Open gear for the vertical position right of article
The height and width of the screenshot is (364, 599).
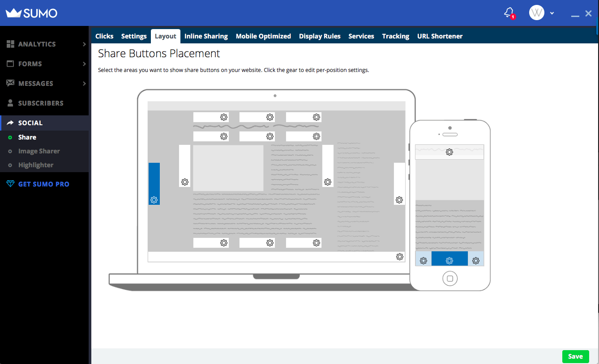pyautogui.click(x=328, y=182)
